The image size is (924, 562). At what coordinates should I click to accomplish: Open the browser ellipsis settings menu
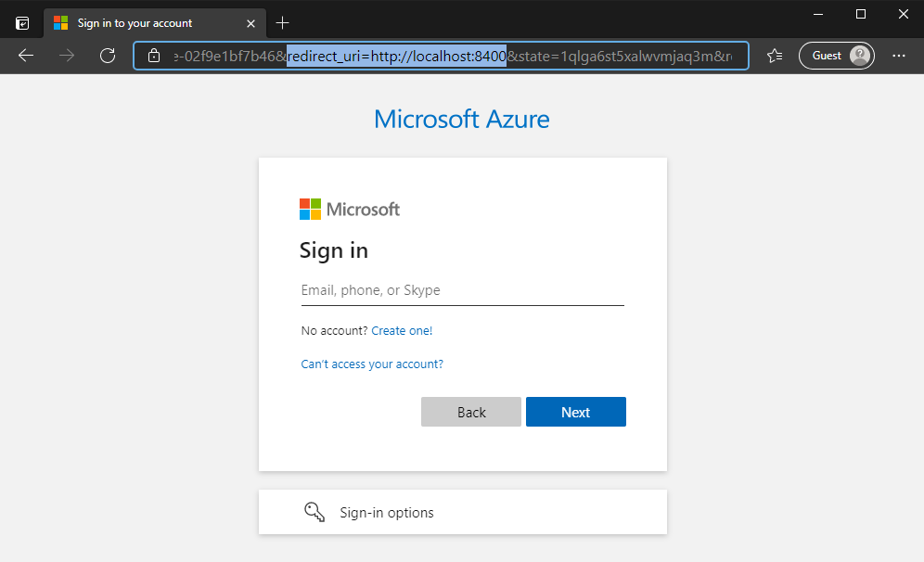pyautogui.click(x=898, y=56)
